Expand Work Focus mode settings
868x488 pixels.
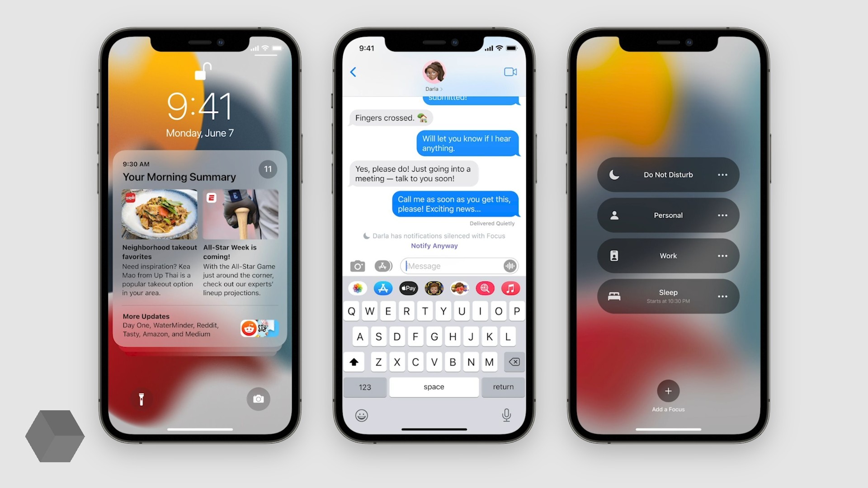coord(722,256)
